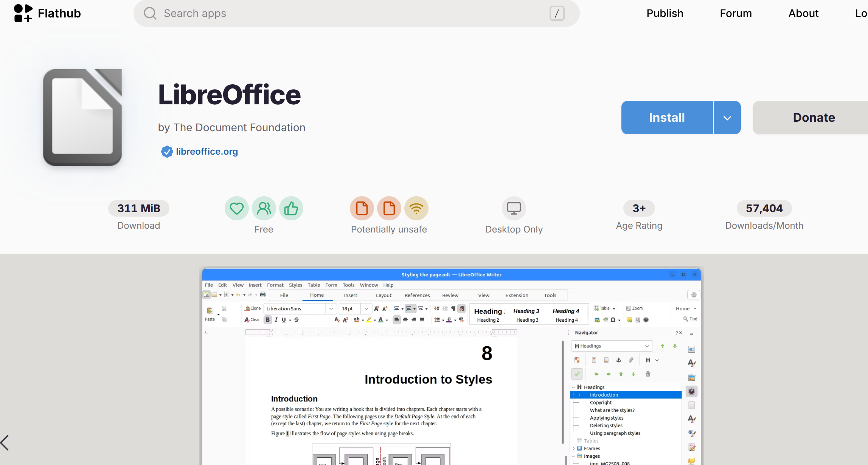This screenshot has height=465, width=868.
Task: Expand the Introduction tree entry
Action: 579,395
